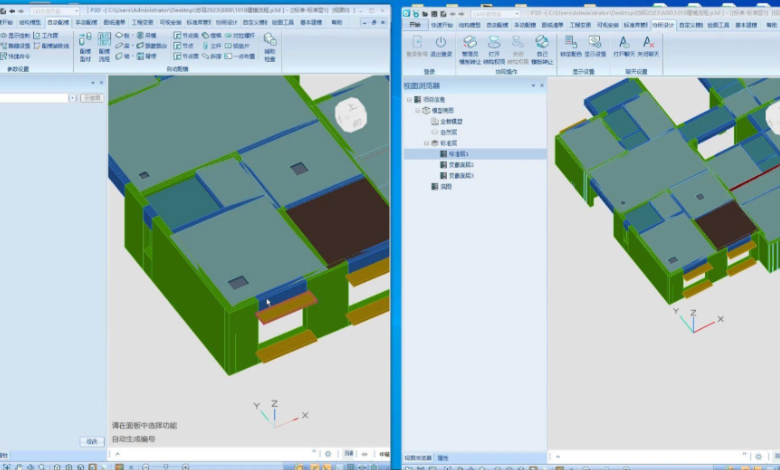Screen dimensions: 780x470
Task: Select 标准层1 in the view tree
Action: (458, 154)
